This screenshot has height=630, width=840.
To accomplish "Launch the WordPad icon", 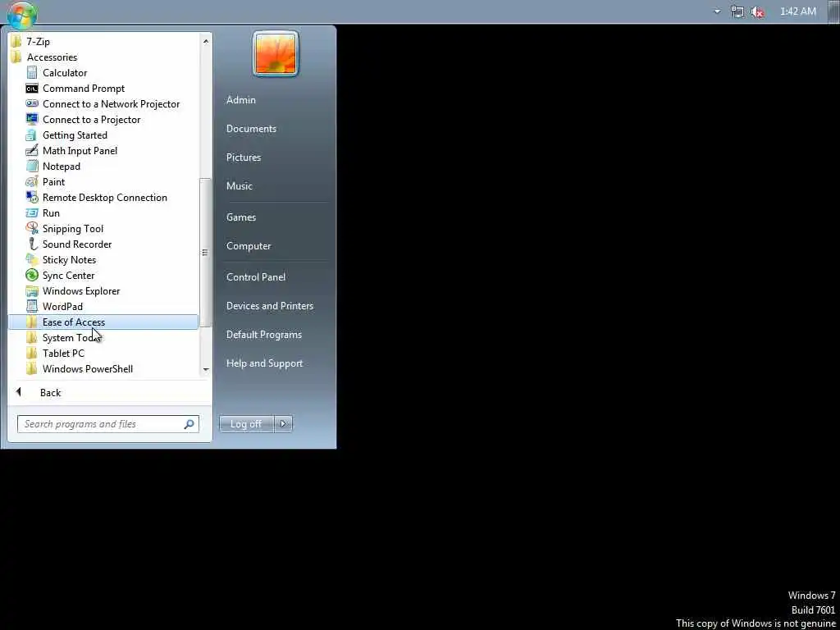I will coord(32,307).
